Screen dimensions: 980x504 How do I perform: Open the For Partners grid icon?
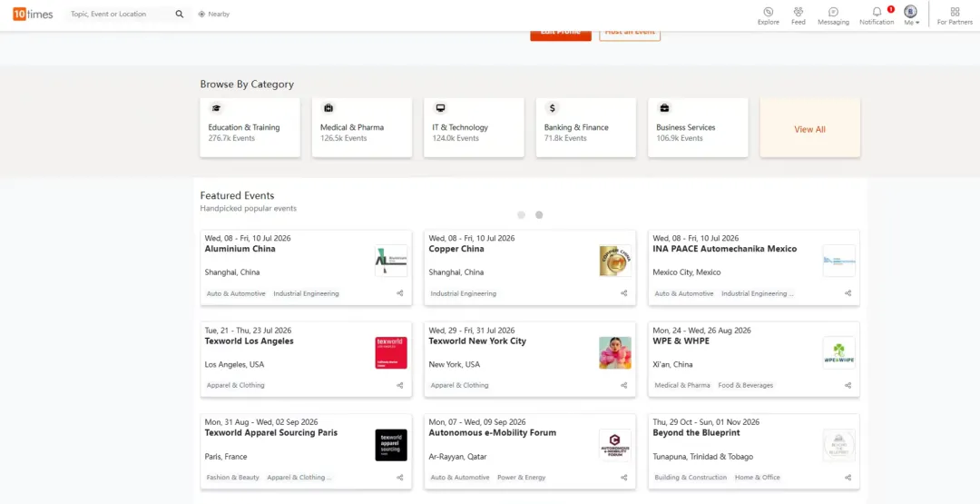[955, 12]
